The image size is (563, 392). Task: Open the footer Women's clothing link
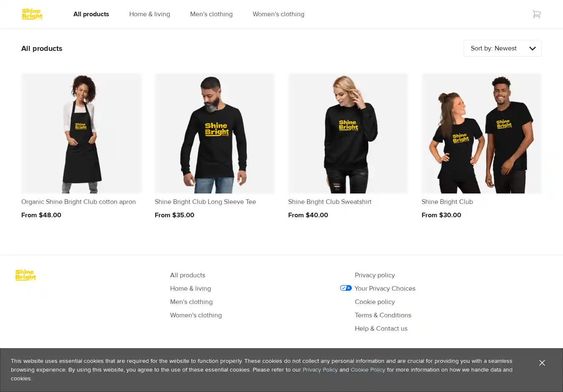point(196,315)
